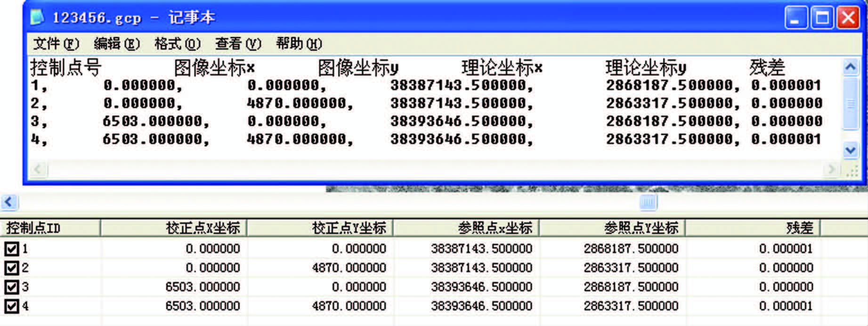Screen dimensions: 868x326
Task: Sort by 控制点ID column header
Action: 51,228
